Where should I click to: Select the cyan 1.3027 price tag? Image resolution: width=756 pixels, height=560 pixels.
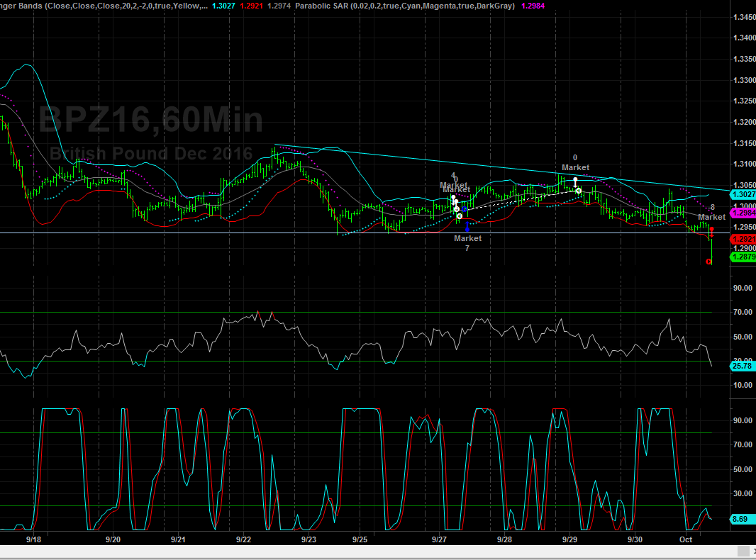pyautogui.click(x=743, y=194)
